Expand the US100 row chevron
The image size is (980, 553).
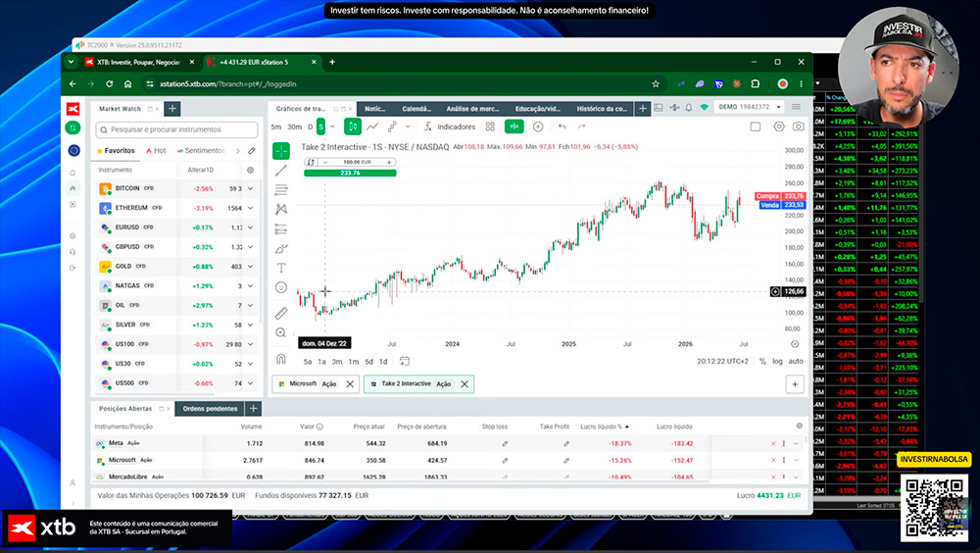pos(251,344)
